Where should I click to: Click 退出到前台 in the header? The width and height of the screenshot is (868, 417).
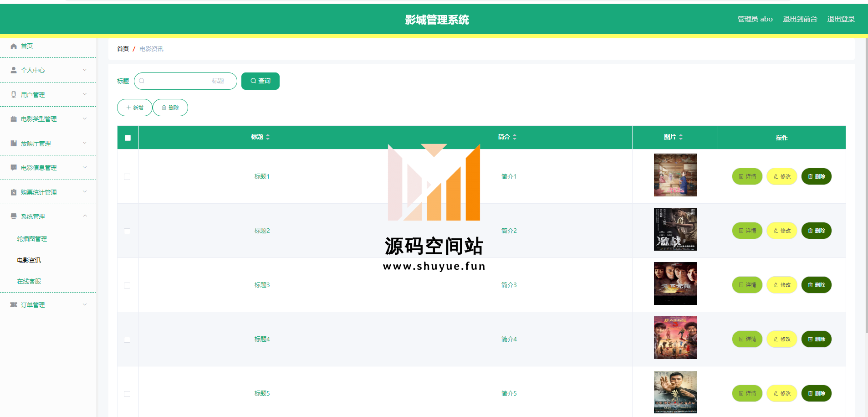[x=800, y=19]
